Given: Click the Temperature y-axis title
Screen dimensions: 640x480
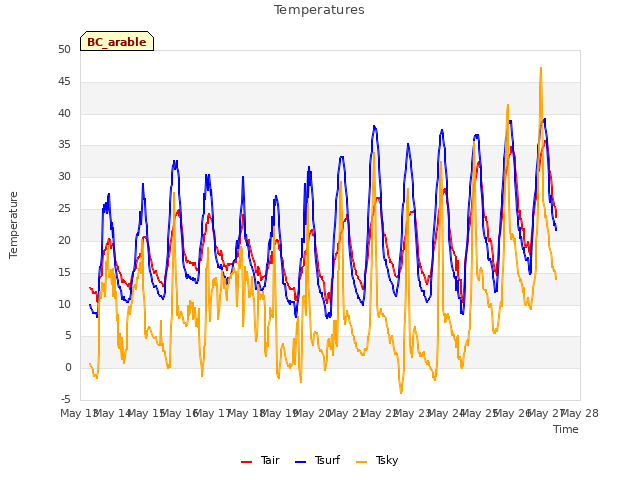Looking at the screenshot, I should 13,225.
